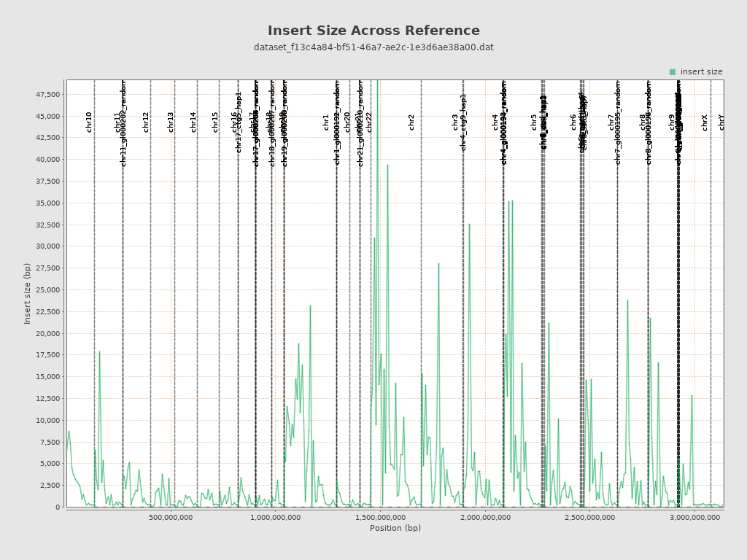Click the "Insert size (bp)" y-axis title
This screenshot has height=560, width=747.
28,293
